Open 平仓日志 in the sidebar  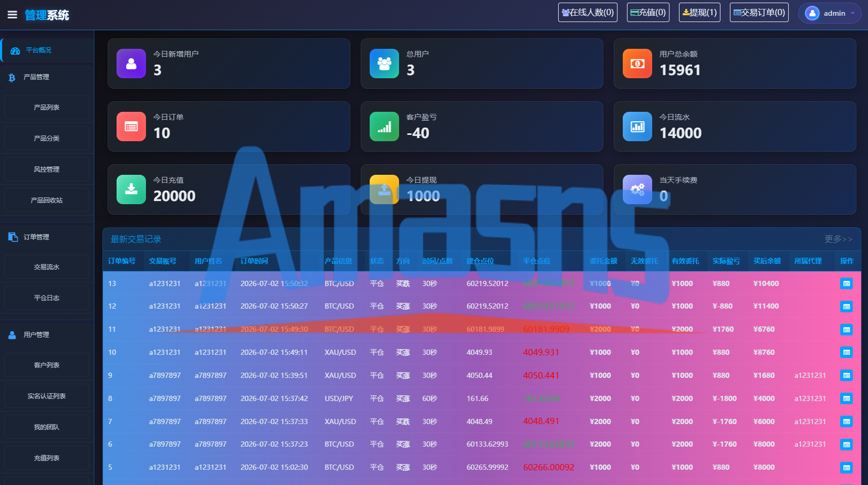coord(47,298)
